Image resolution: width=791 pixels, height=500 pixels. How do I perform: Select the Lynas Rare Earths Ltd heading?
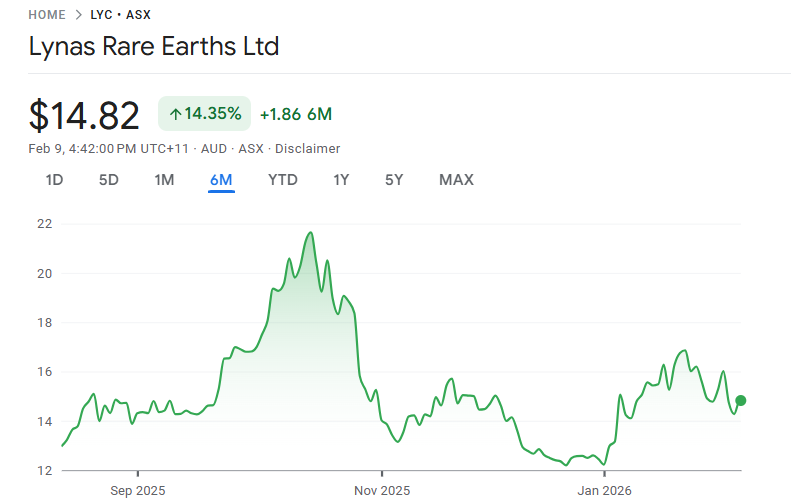pyautogui.click(x=154, y=46)
